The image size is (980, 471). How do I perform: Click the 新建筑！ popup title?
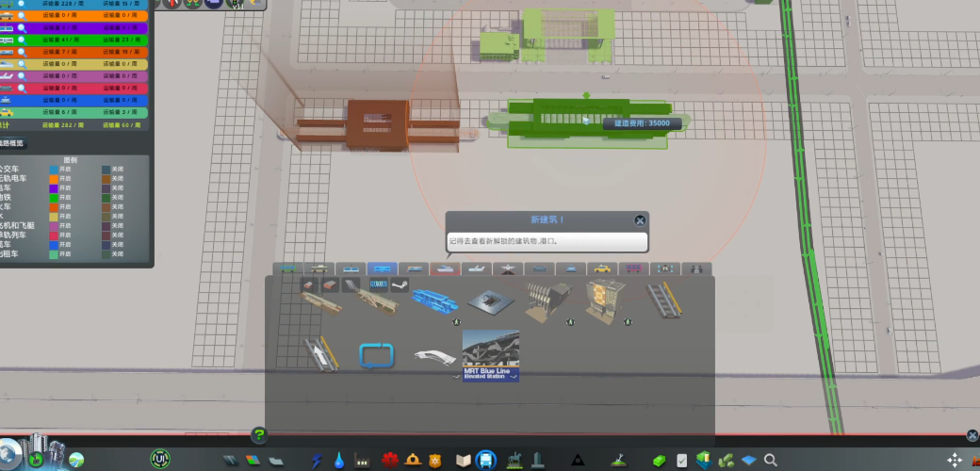click(547, 219)
